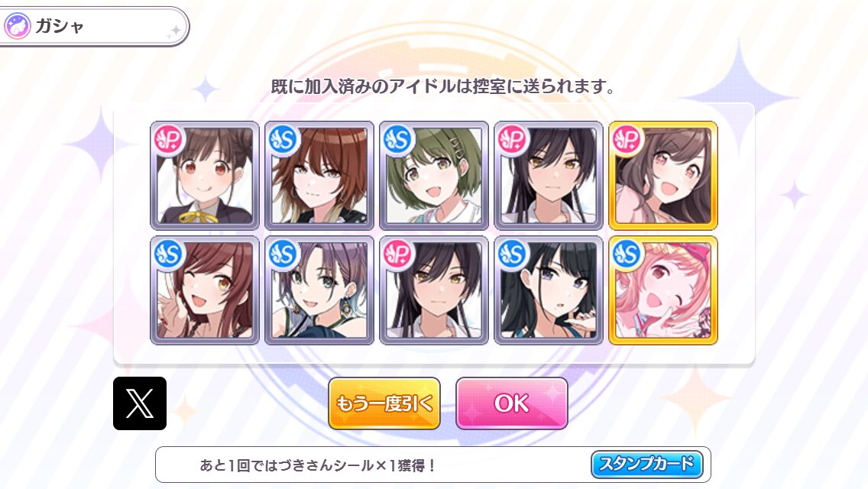This screenshot has height=489, width=868.
Task: Select black-haired idol with purple eyes
Action: point(549,290)
